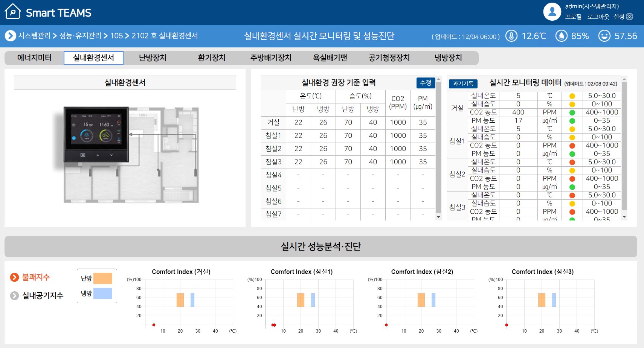
Task: Switch to the 난방장치 tab
Action: [x=153, y=58]
